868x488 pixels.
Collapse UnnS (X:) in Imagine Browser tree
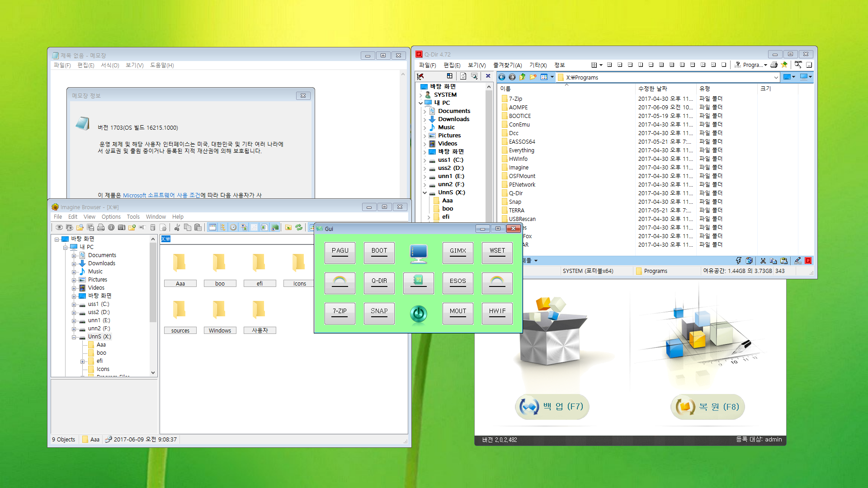click(x=74, y=337)
